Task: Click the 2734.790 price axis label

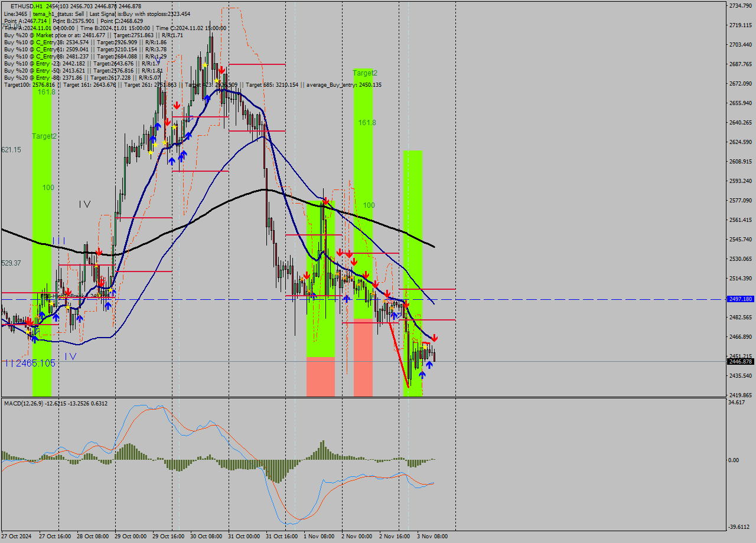Action: click(x=741, y=5)
